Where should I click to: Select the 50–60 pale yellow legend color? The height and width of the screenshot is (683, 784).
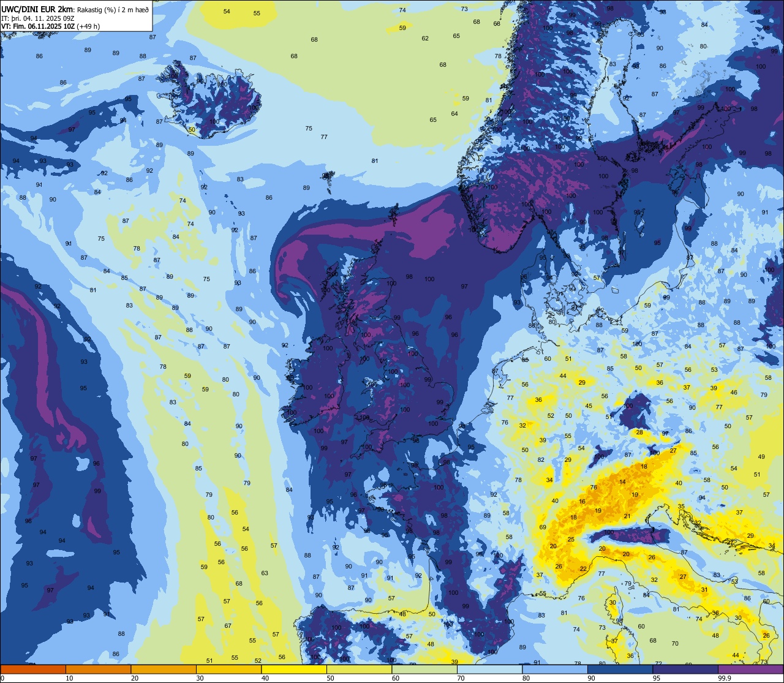[359, 669]
